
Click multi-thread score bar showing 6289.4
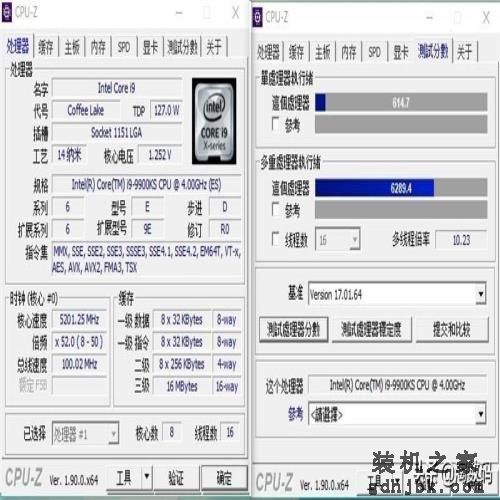(x=401, y=188)
